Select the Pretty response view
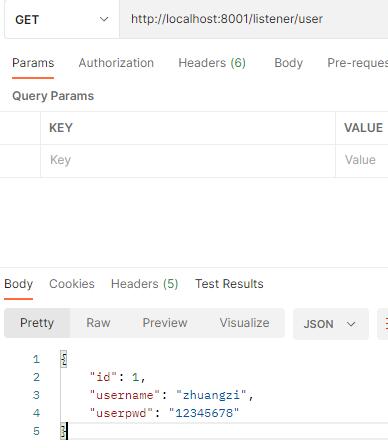Viewport: 388px width, 448px height. pos(37,323)
